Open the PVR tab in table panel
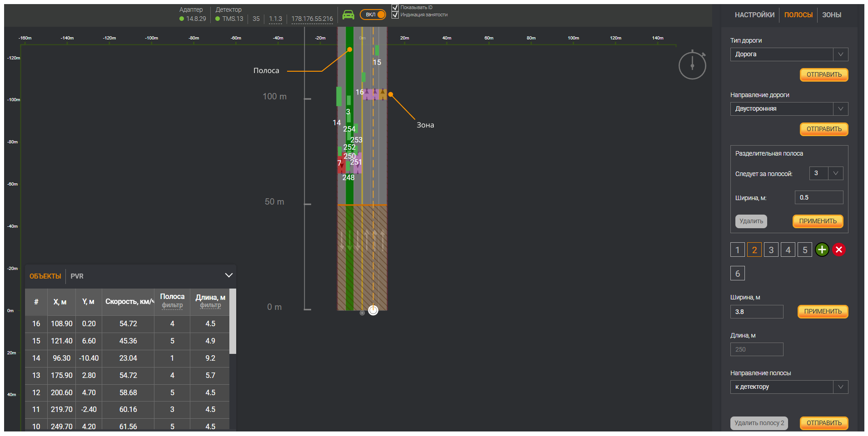868x436 pixels. click(77, 276)
